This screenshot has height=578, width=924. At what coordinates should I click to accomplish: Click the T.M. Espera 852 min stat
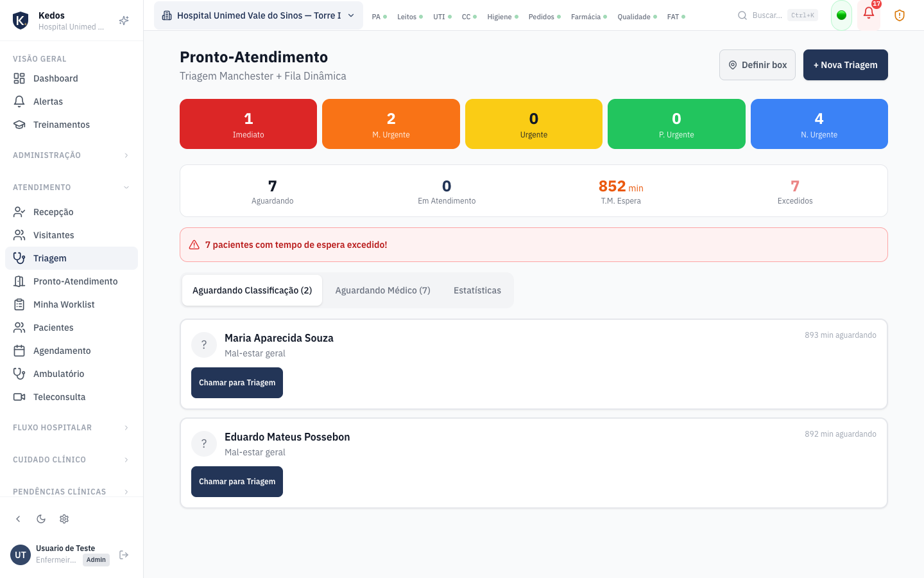coord(621,191)
